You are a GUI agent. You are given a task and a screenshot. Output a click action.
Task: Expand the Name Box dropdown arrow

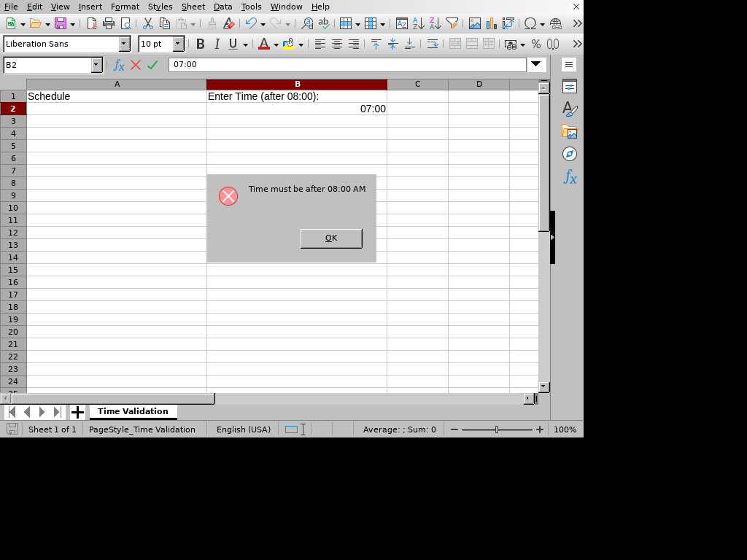97,65
